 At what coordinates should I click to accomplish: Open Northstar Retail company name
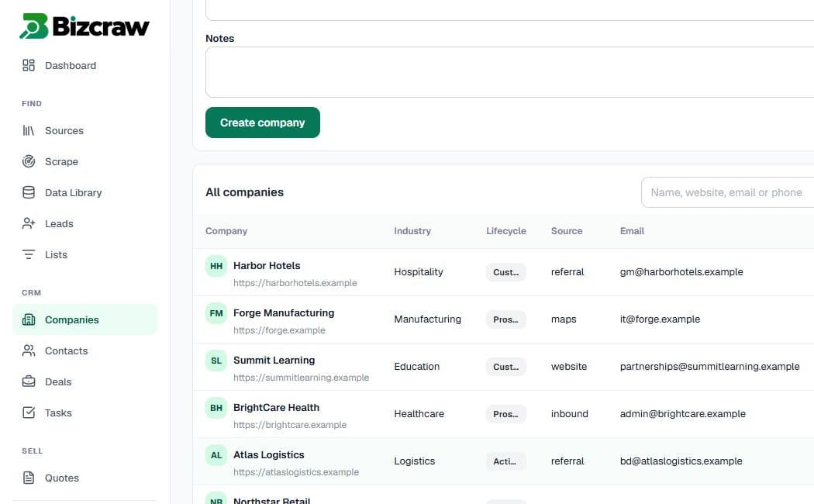click(271, 500)
